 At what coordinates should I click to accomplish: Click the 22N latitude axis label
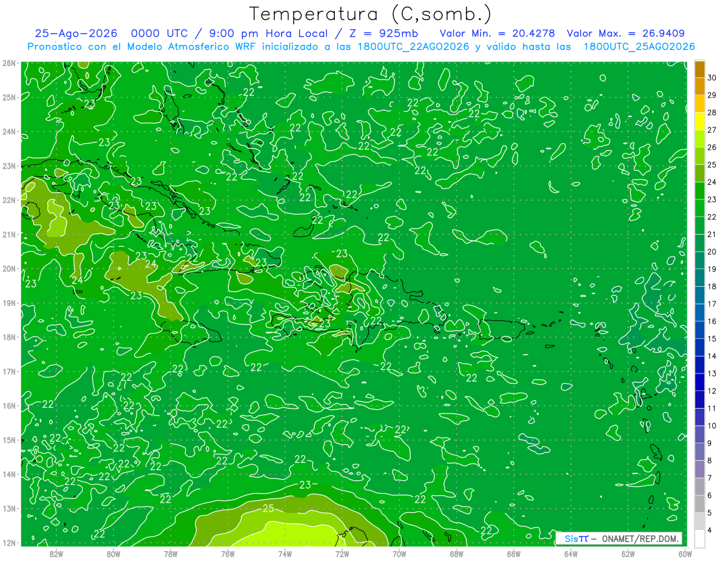(x=8, y=200)
